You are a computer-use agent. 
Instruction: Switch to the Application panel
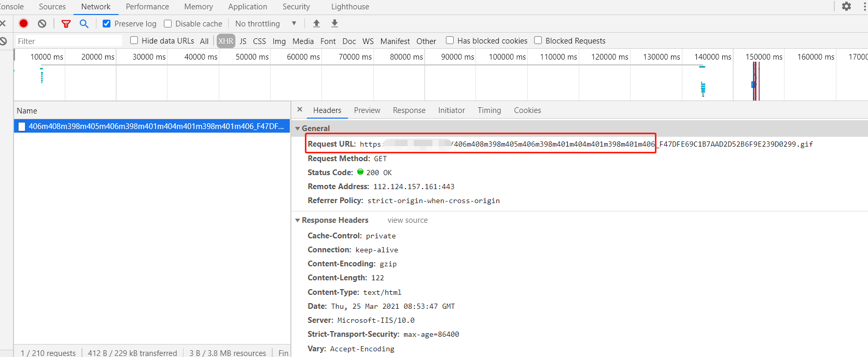tap(248, 7)
